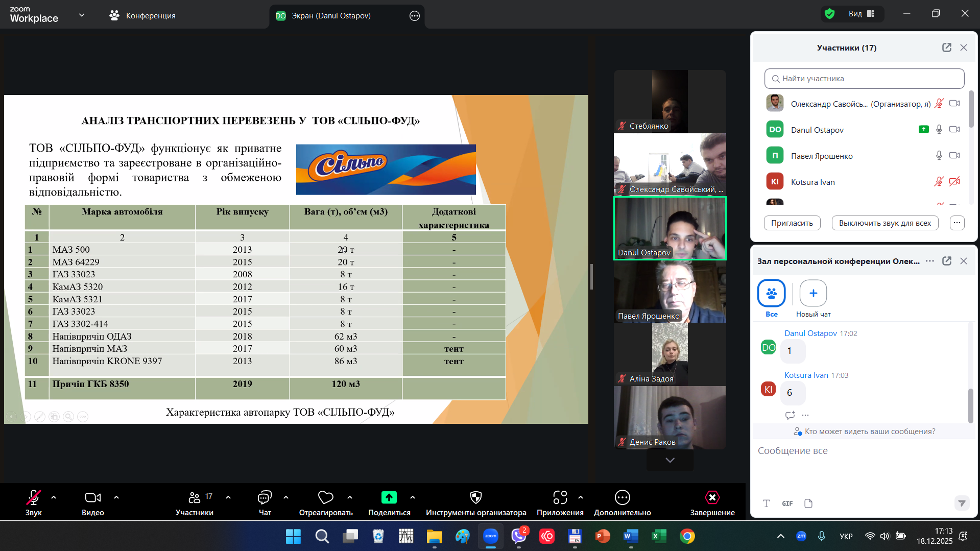Viewport: 980px width, 551px height.
Task: Click the GIF icon in chat box
Action: [x=787, y=504]
